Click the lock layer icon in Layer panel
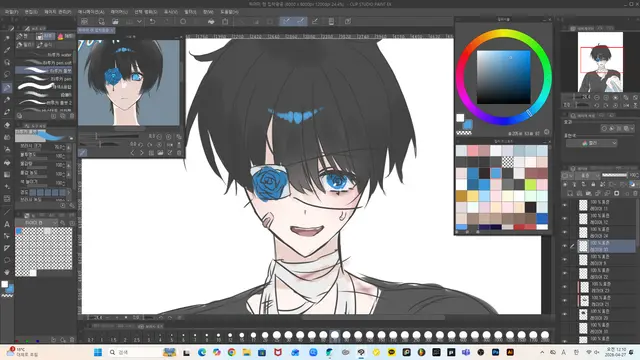Screen dimensions: 640x360 click(x=593, y=184)
